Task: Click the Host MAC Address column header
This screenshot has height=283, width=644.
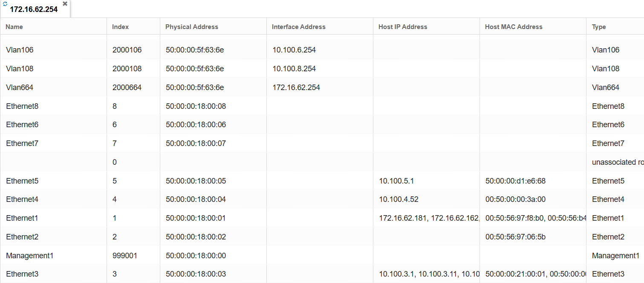Action: click(x=514, y=26)
